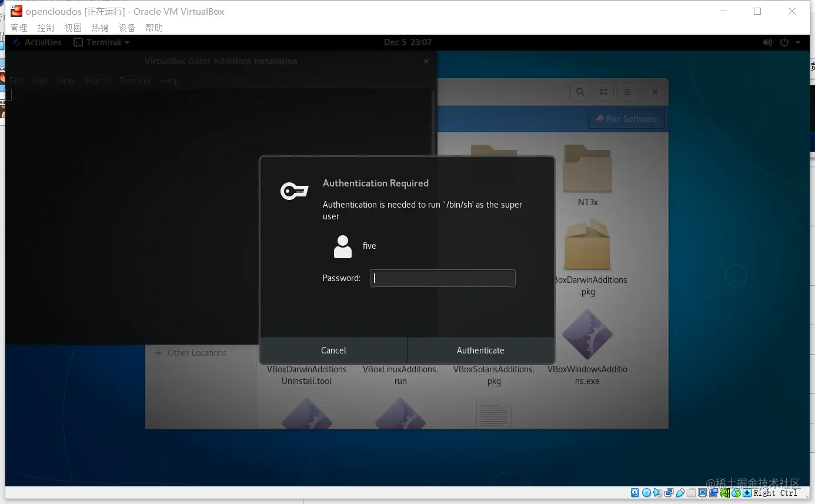Close the Guest Additions installation terminal window
Image resolution: width=815 pixels, height=504 pixels.
tap(426, 61)
